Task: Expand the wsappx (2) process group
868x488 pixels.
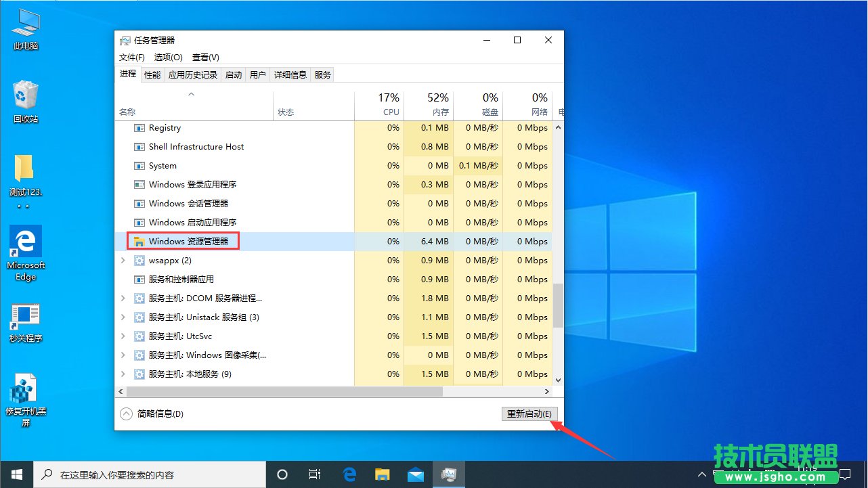Action: [x=122, y=260]
